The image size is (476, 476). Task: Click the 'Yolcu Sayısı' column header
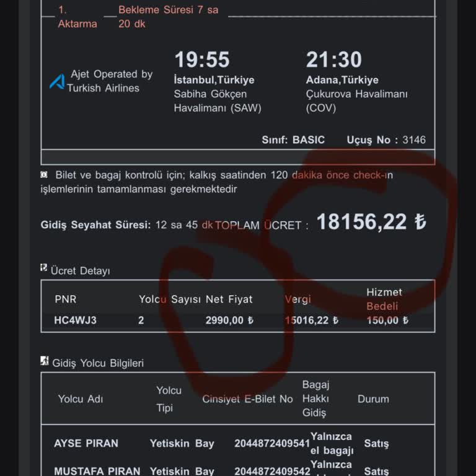pos(170,299)
